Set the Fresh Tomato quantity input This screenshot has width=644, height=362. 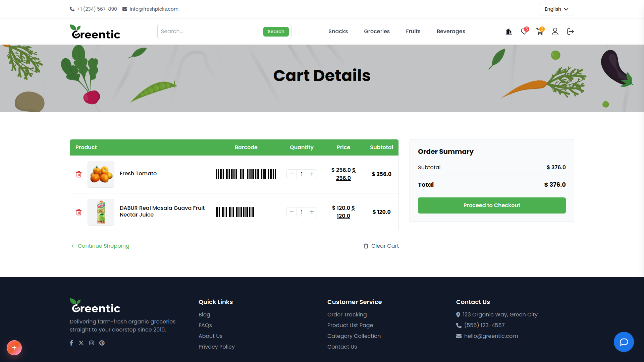point(302,174)
